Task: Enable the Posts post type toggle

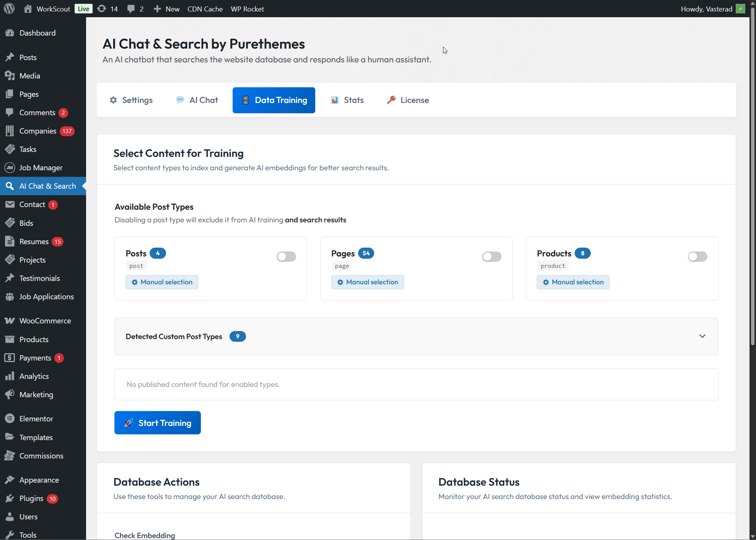Action: [286, 256]
